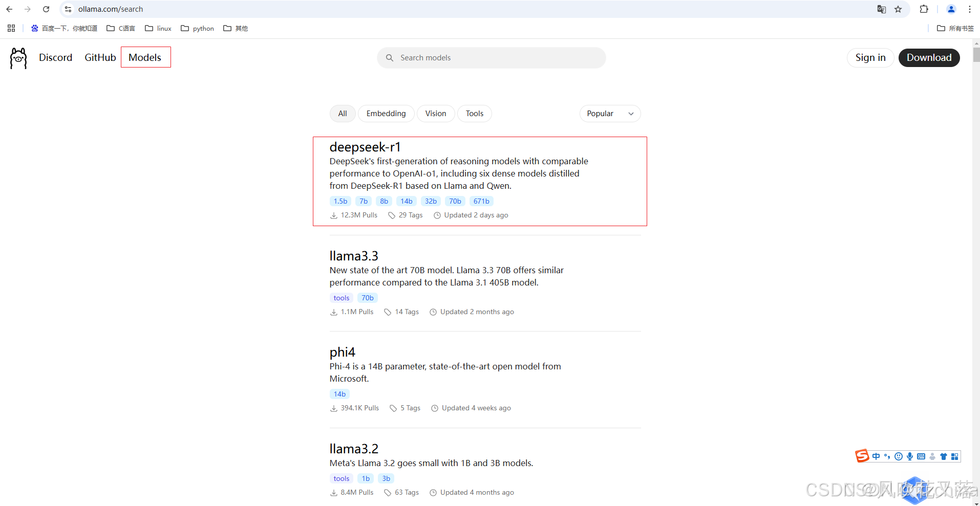
Task: Click the llama3.2 1b tag
Action: (366, 478)
